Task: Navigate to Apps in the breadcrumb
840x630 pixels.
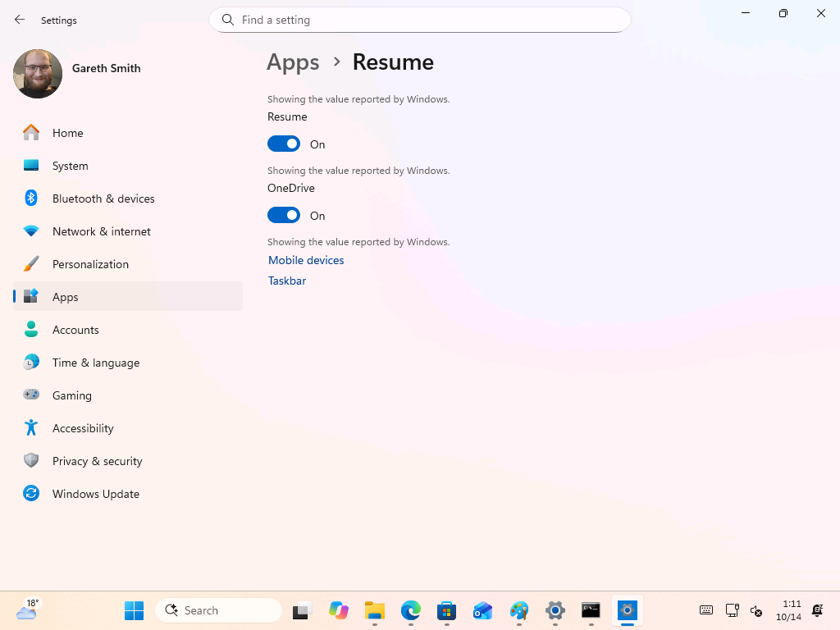Action: pos(293,62)
